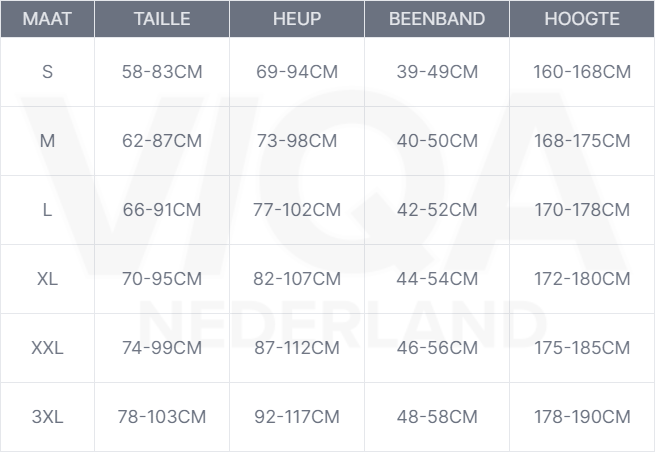655x452 pixels.
Task: Click size S in the MAAT column
Action: [x=47, y=72]
